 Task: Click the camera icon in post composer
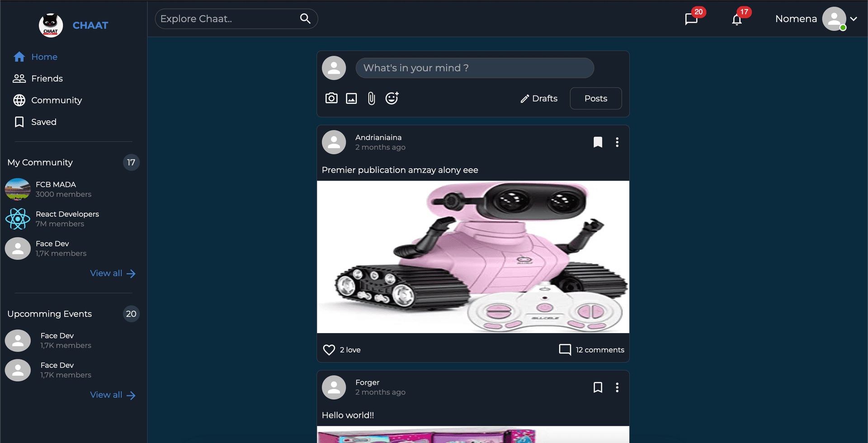[331, 98]
